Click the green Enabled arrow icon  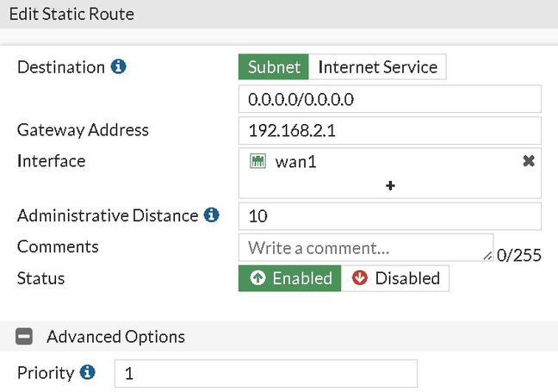click(257, 278)
